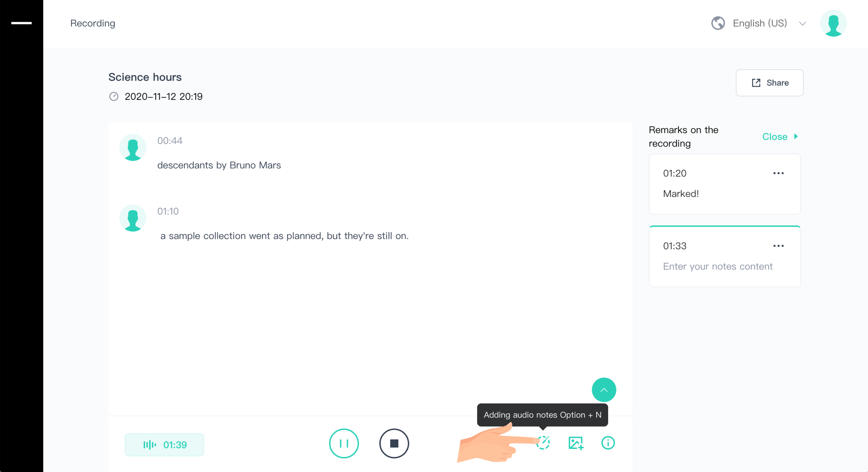Click the scroll-to-top round arrow button

(x=604, y=390)
